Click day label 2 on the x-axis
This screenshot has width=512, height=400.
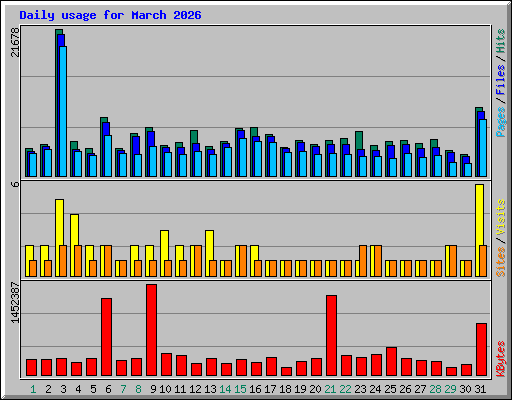click(x=48, y=389)
